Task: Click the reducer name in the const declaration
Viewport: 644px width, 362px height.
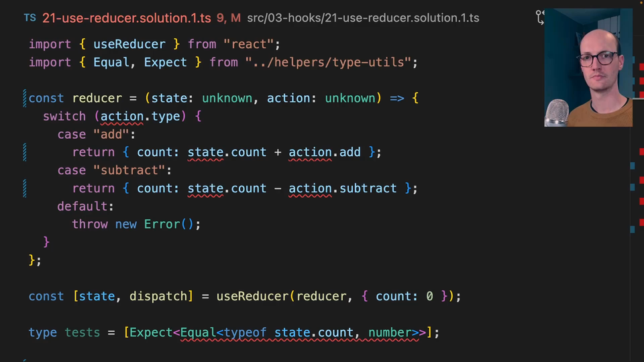Action: coord(97,99)
